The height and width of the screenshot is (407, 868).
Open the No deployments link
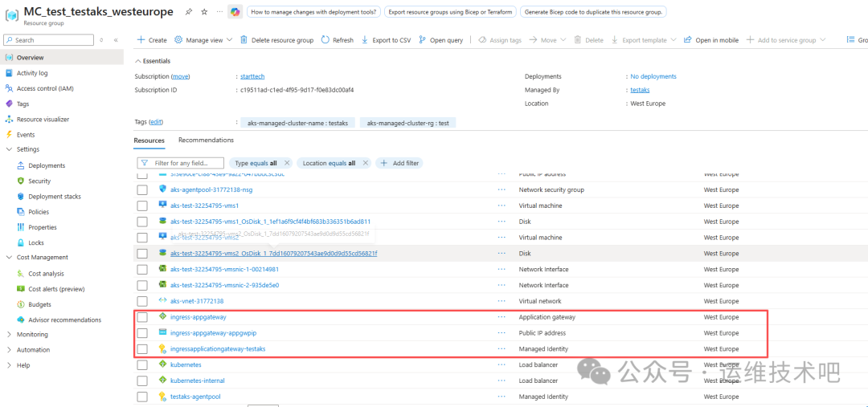(x=653, y=76)
